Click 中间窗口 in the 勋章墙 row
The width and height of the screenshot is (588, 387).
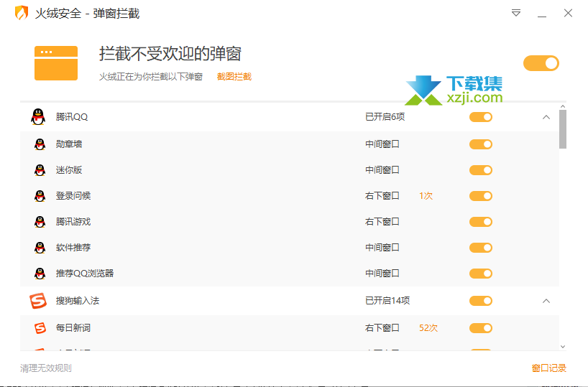click(x=382, y=144)
